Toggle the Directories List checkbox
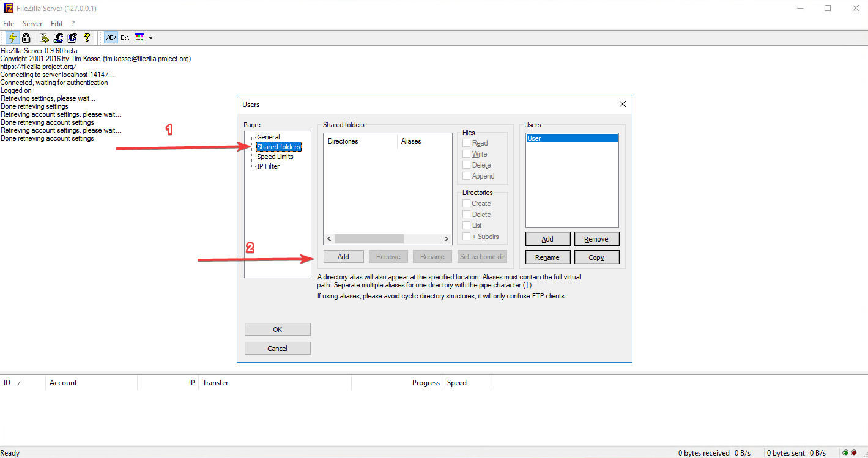This screenshot has width=868, height=458. (467, 226)
